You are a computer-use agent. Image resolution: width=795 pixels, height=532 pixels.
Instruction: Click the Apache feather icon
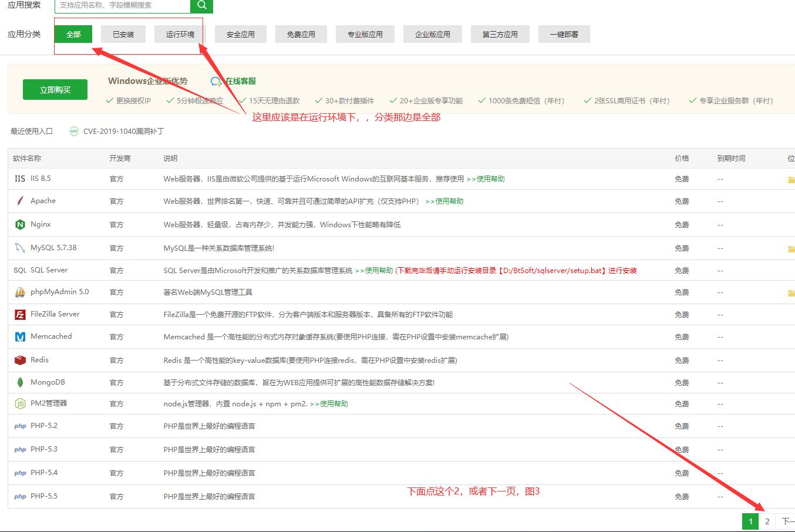click(20, 201)
